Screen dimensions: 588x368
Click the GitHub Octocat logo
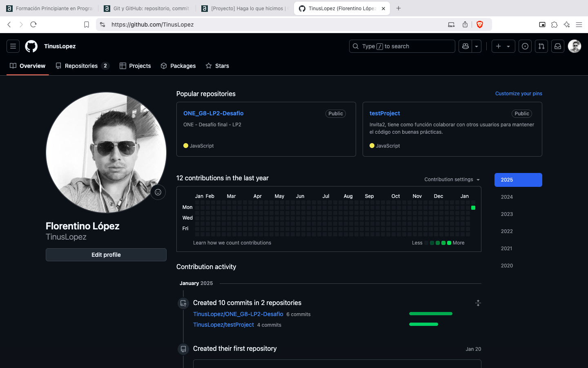(x=31, y=46)
